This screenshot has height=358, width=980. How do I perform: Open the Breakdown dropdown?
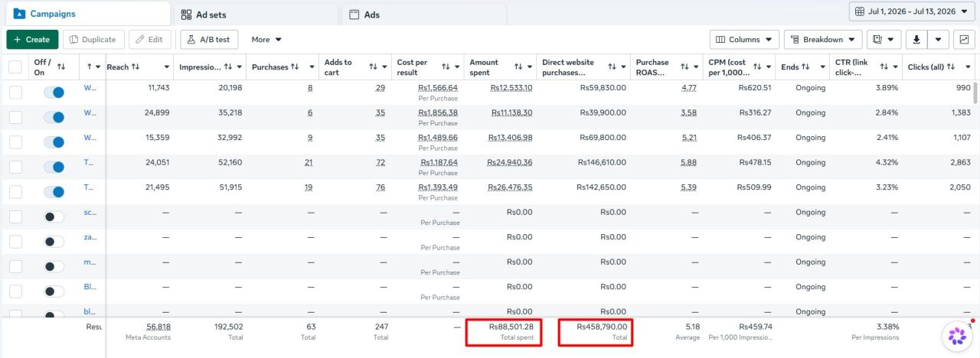pos(823,39)
